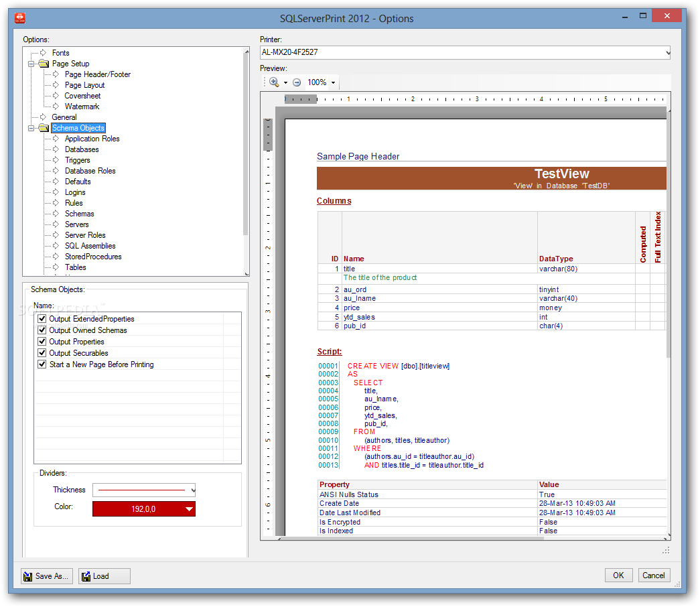
Task: Confirm with the OK button
Action: (x=619, y=576)
